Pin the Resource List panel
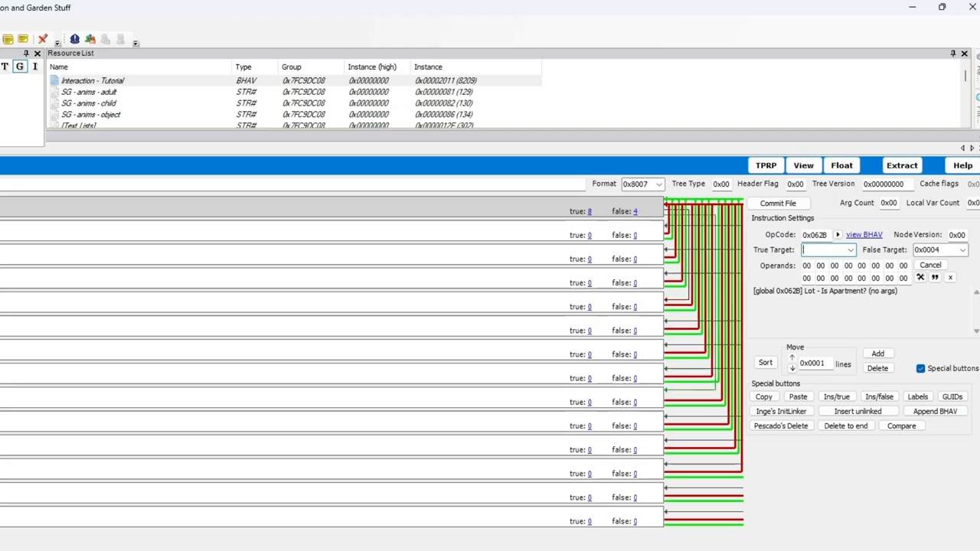 pyautogui.click(x=952, y=54)
